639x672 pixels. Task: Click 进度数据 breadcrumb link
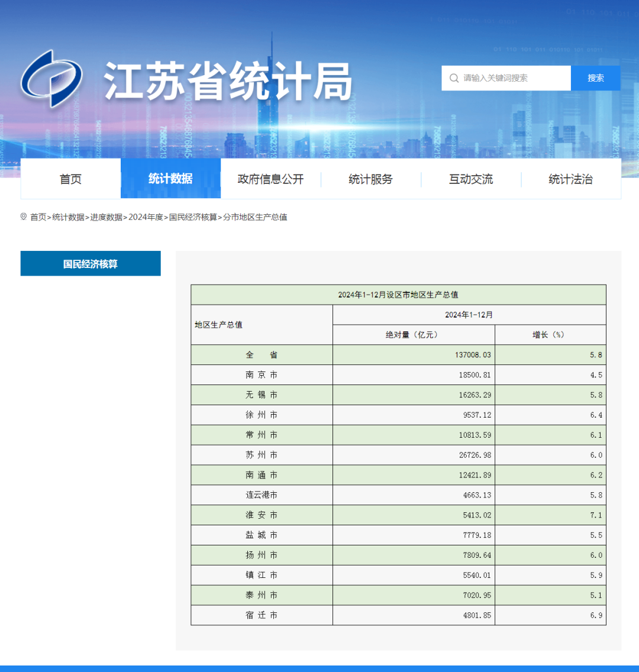tap(106, 217)
